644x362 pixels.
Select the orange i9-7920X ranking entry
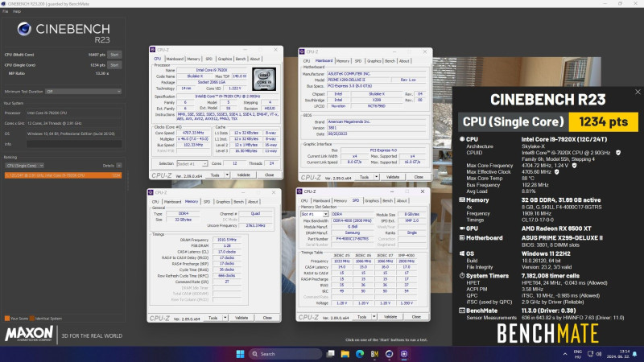coord(63,175)
